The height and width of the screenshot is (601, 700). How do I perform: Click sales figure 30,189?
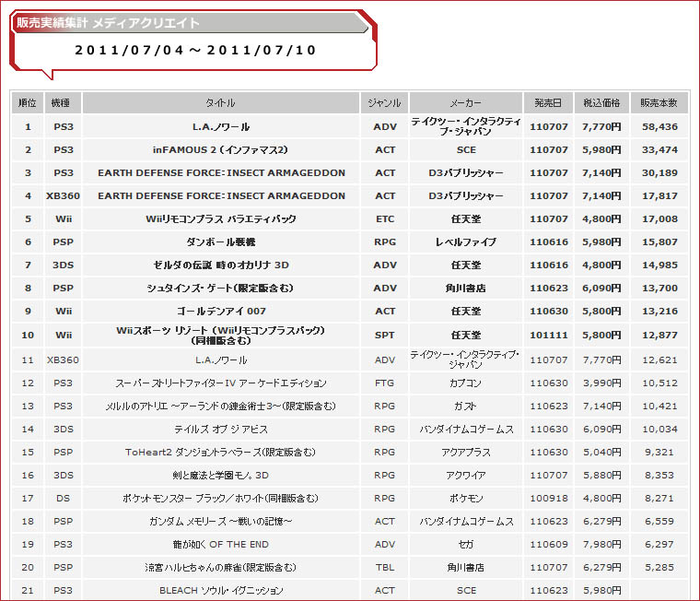pyautogui.click(x=659, y=173)
